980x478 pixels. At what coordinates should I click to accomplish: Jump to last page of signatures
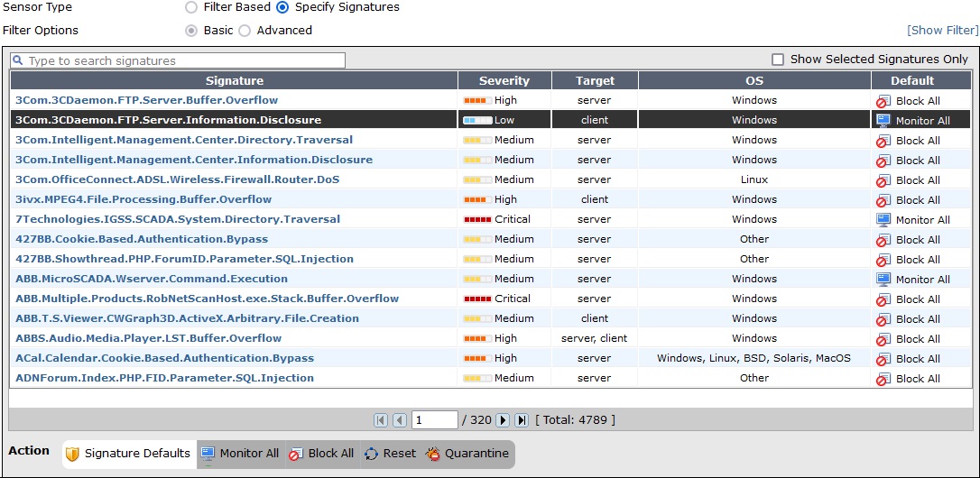coord(522,420)
